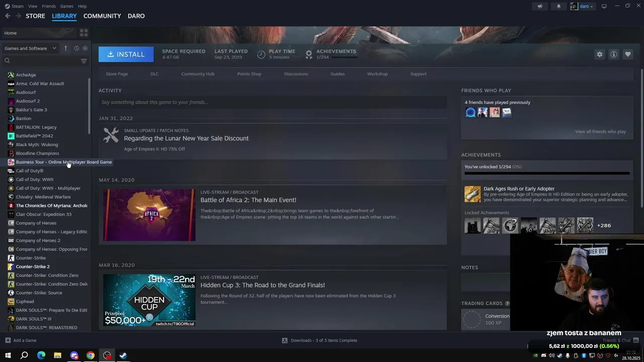Image resolution: width=644 pixels, height=362 pixels.
Task: Open the wrench patch notes icon
Action: [x=111, y=135]
